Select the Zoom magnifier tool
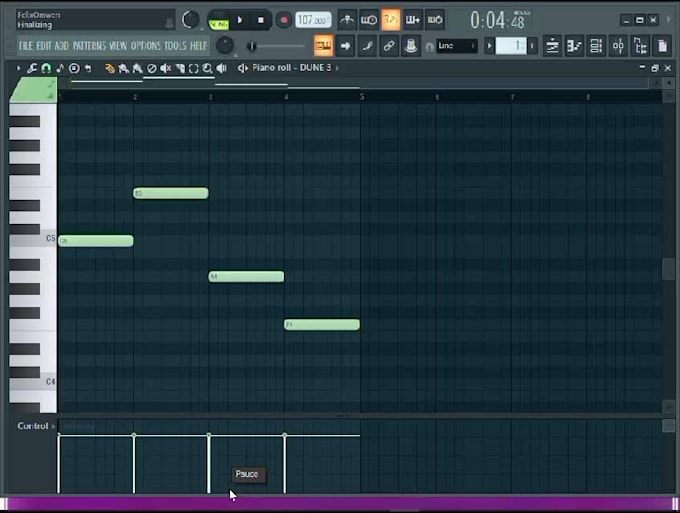 pos(207,68)
